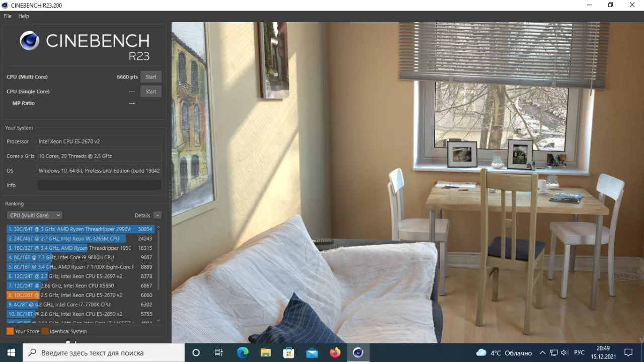Start the CPU Single Core benchmark
Screen dimensions: 644x362
point(151,92)
